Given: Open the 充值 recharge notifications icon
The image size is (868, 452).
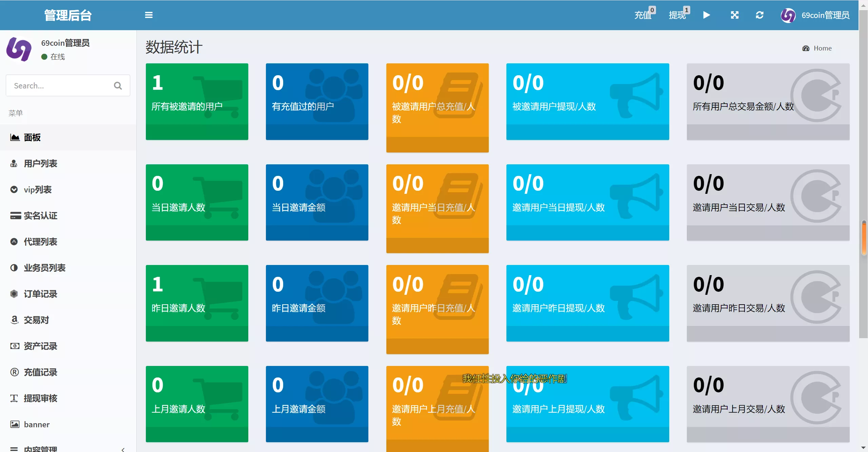Looking at the screenshot, I should tap(643, 15).
